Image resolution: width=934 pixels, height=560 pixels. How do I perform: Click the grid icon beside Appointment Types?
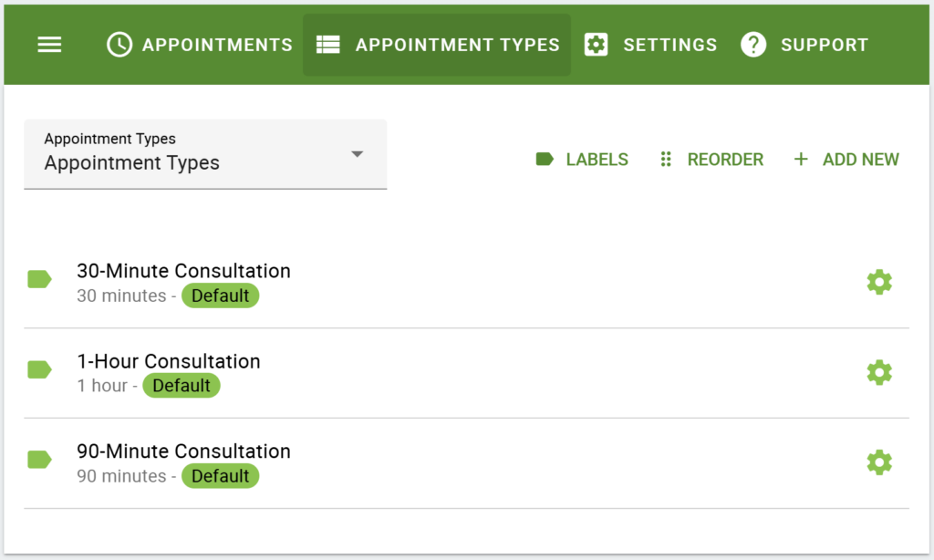click(x=328, y=44)
